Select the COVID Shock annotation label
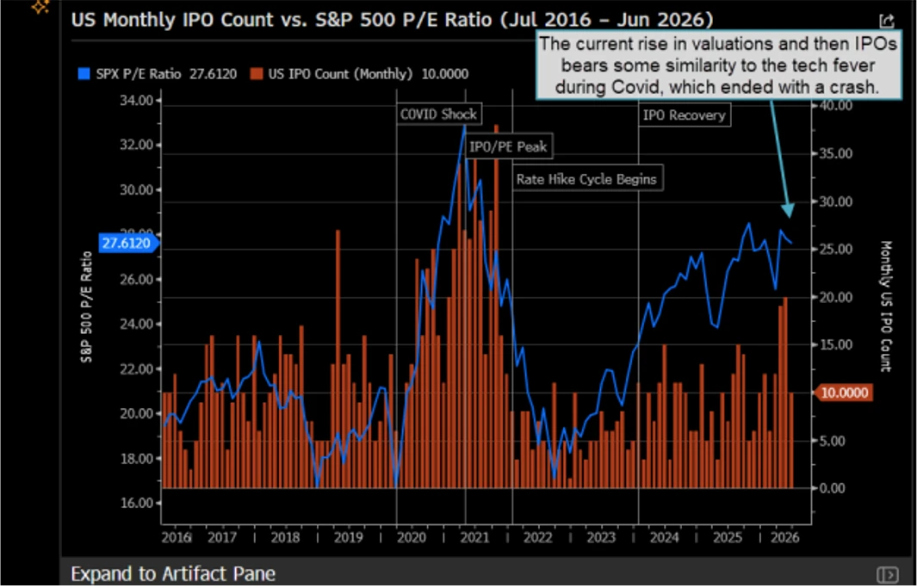917x588 pixels. tap(438, 114)
